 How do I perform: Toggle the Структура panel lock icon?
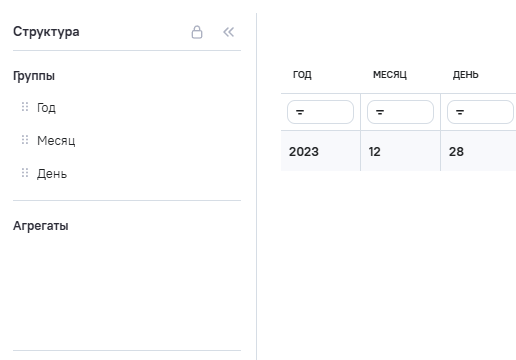pyautogui.click(x=197, y=32)
